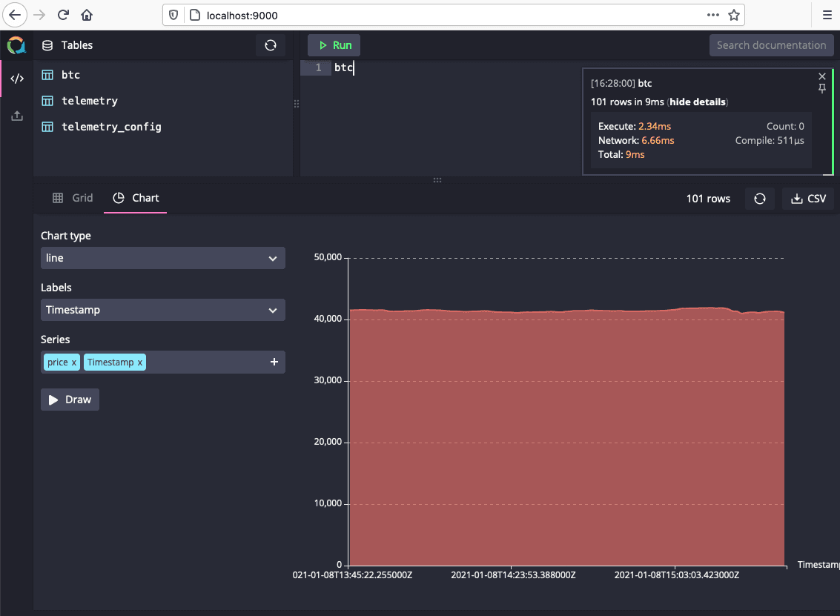Viewport: 840px width, 616px height.
Task: Bookmark this page with star icon
Action: (733, 15)
